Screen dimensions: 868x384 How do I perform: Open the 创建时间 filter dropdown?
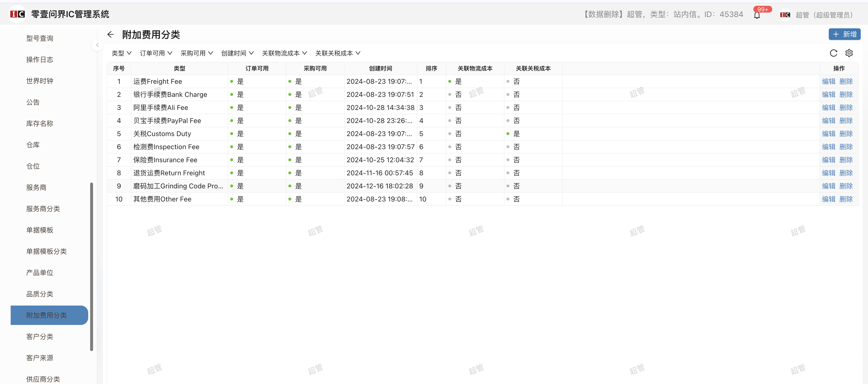click(237, 53)
